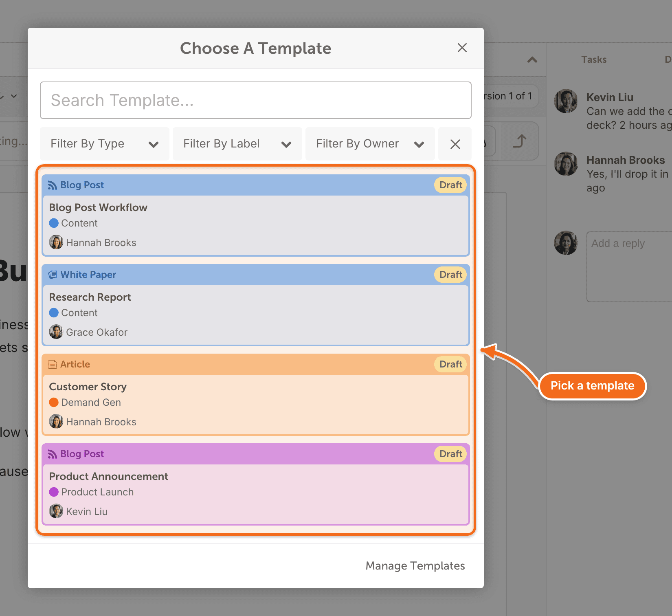The width and height of the screenshot is (672, 616).
Task: Click the RSS icon on Blog Post Workflow card
Action: (x=53, y=185)
